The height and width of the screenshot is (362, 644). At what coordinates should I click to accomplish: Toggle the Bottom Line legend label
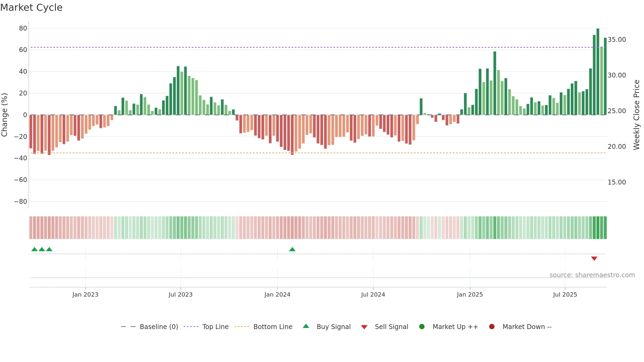click(273, 327)
